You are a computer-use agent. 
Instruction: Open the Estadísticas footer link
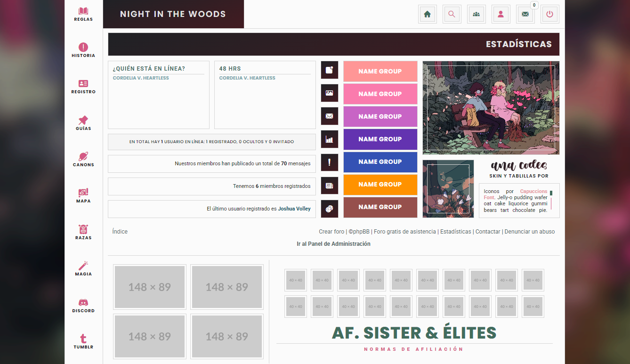[x=456, y=232]
